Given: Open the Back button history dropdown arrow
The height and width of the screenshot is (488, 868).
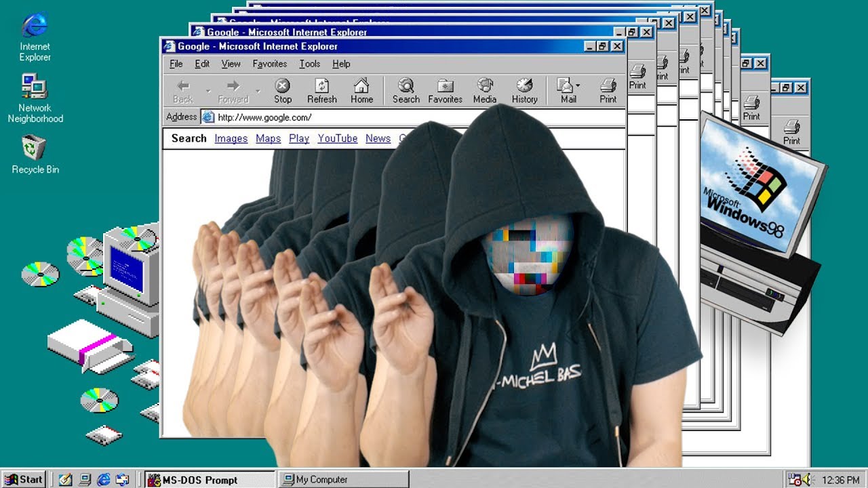Looking at the screenshot, I should coord(208,91).
